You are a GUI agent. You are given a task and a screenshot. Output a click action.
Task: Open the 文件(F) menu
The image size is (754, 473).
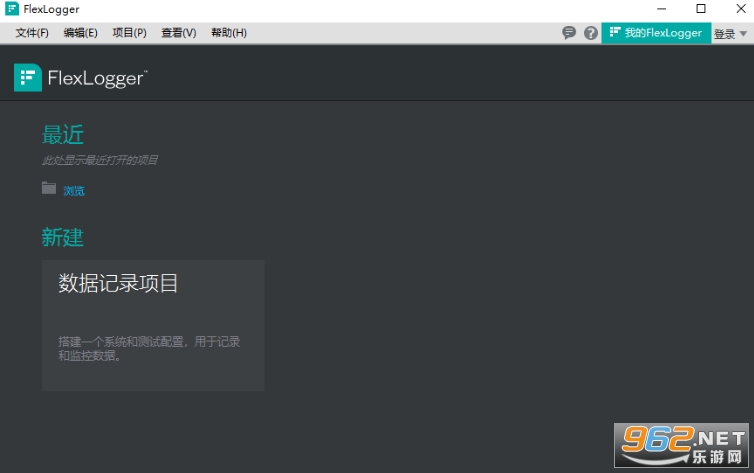tap(32, 33)
